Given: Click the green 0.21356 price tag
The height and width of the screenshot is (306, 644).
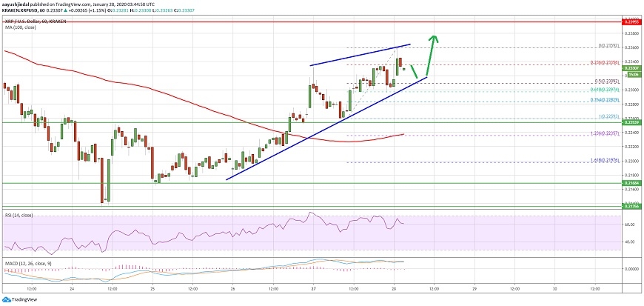Looking at the screenshot, I should coord(631,207).
